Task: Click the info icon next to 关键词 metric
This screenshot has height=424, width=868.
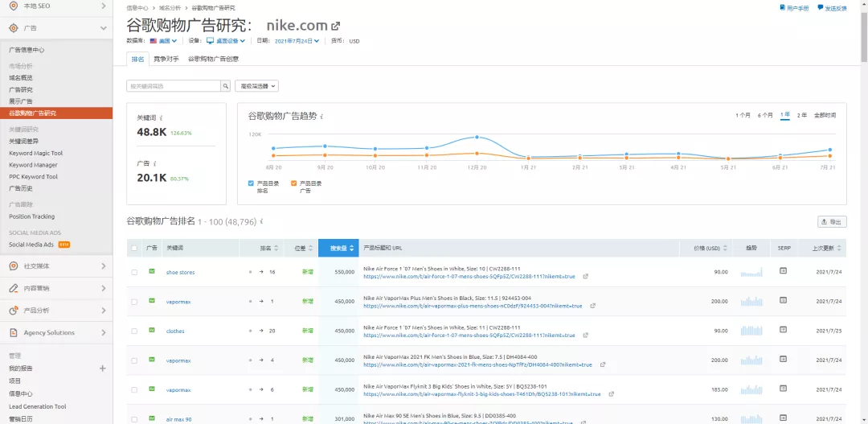Action: (162, 117)
